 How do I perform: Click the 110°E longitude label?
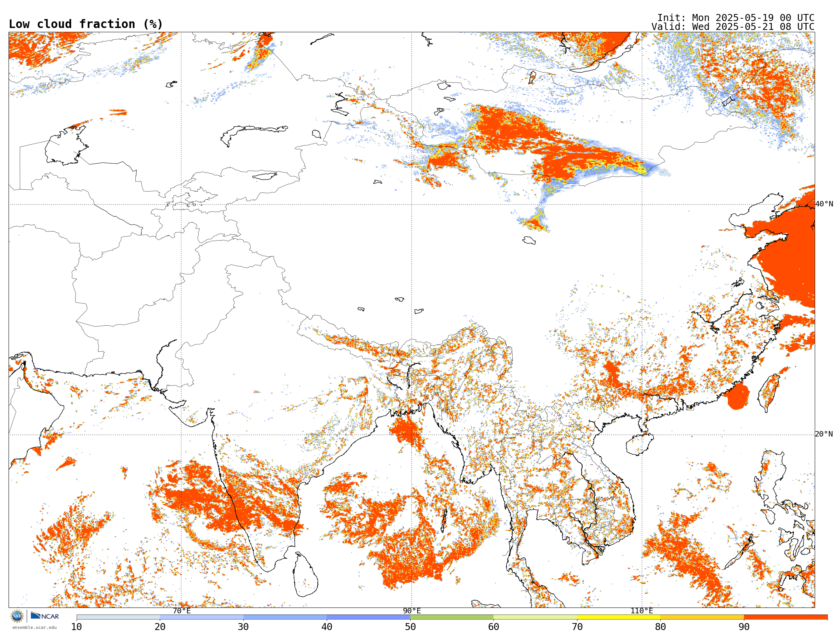click(x=642, y=611)
